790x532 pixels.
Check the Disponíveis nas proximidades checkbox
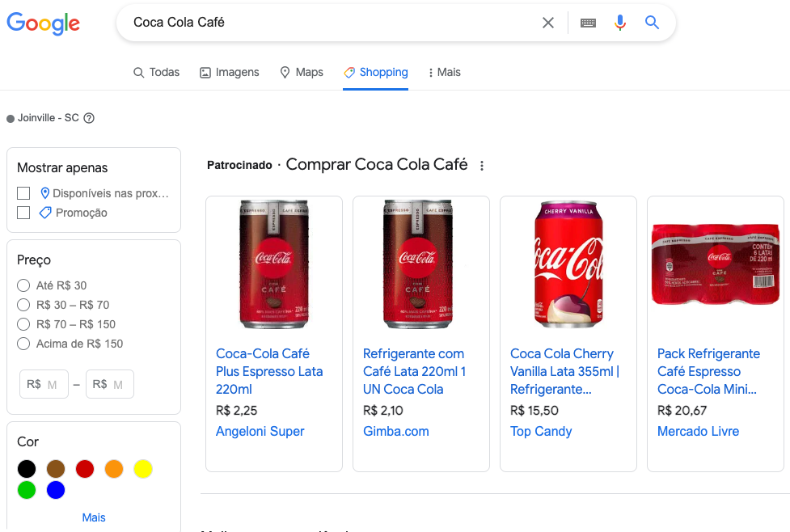coord(23,193)
